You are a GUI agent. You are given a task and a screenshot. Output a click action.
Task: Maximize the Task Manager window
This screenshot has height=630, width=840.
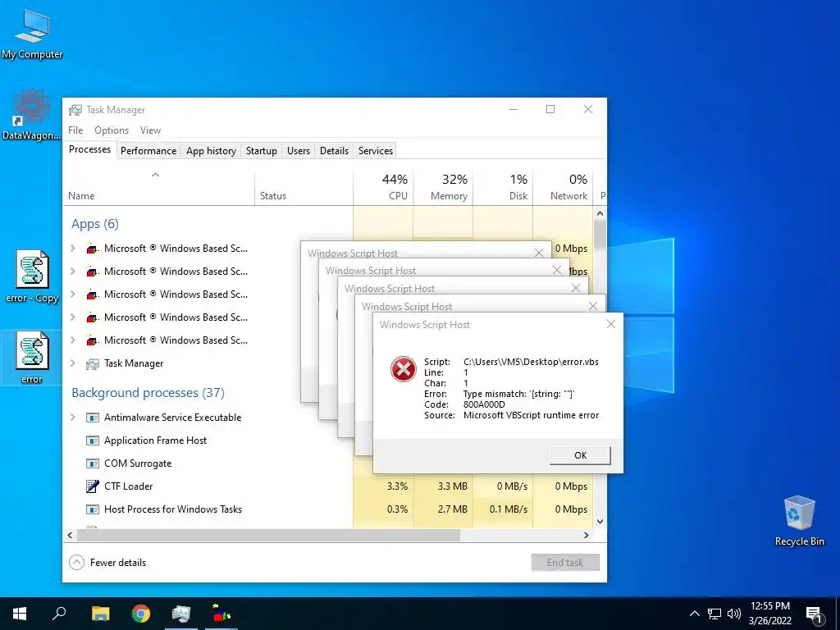pyautogui.click(x=550, y=109)
